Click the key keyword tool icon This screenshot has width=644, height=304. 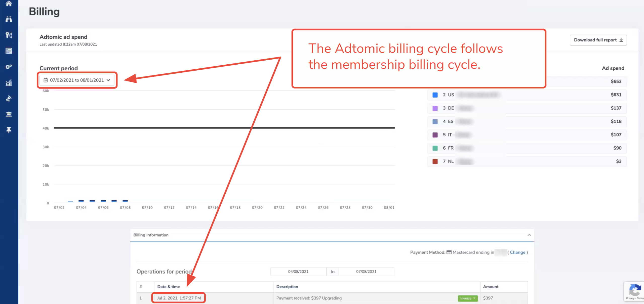(9, 35)
